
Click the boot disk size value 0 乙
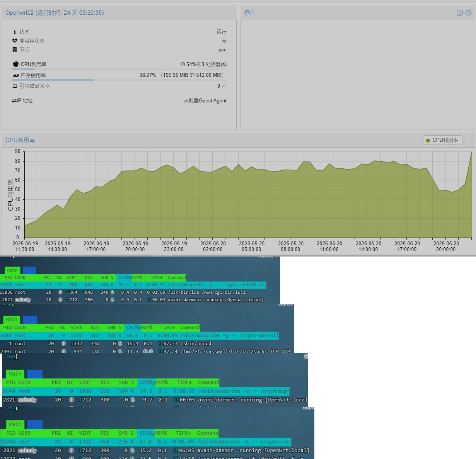[222, 86]
